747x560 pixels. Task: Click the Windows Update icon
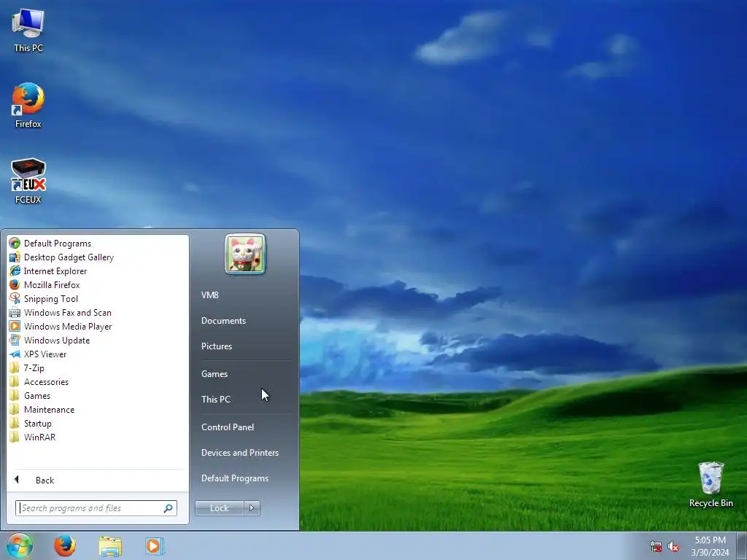click(15, 340)
